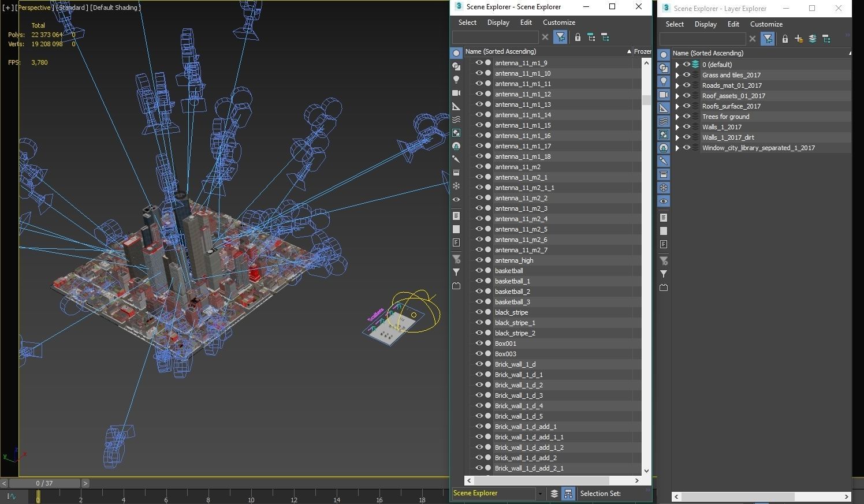Open the Scene Explorer name dropdown

(x=540, y=494)
